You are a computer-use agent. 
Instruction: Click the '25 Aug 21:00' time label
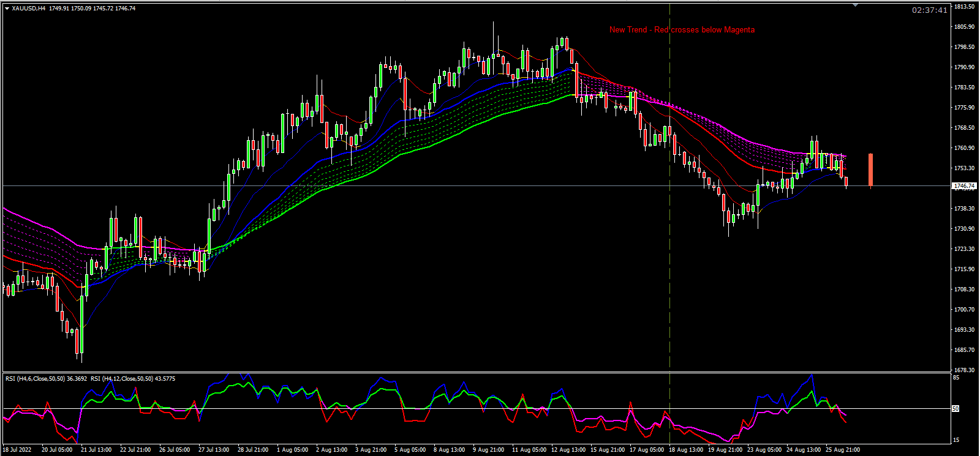tap(843, 450)
